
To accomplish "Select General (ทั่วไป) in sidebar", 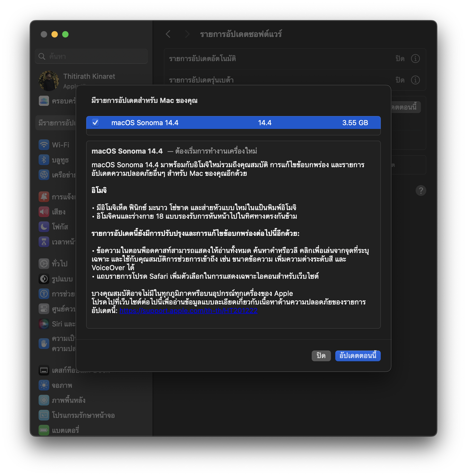I will coord(59,264).
